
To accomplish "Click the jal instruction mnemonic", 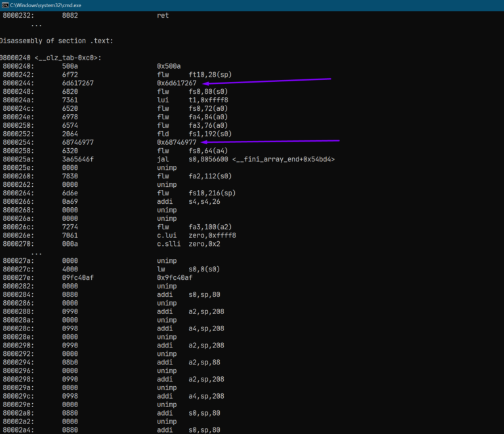I will coord(163,159).
